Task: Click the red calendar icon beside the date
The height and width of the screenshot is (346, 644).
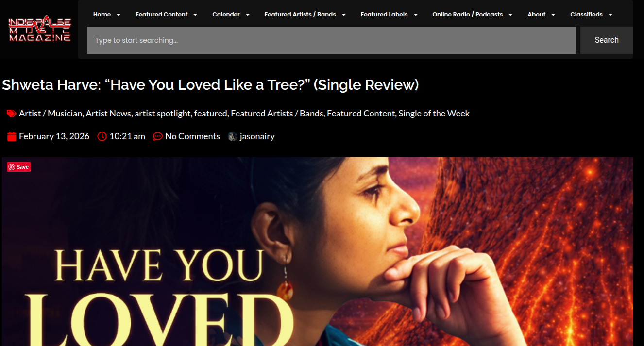Action: pos(12,136)
